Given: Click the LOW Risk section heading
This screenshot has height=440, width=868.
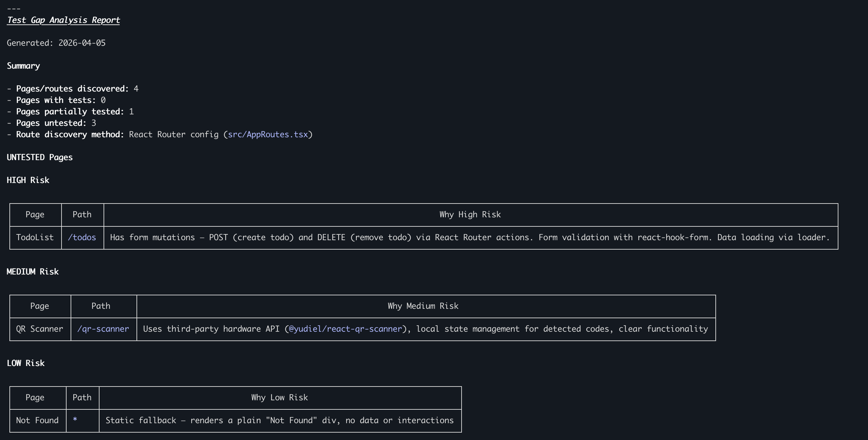Looking at the screenshot, I should 26,363.
